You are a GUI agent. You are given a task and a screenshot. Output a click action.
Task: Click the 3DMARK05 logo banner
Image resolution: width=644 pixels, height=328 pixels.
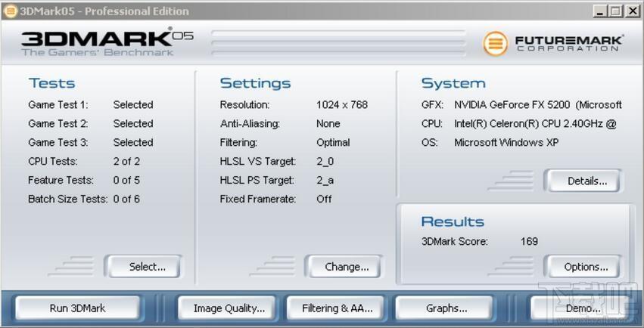(x=107, y=42)
